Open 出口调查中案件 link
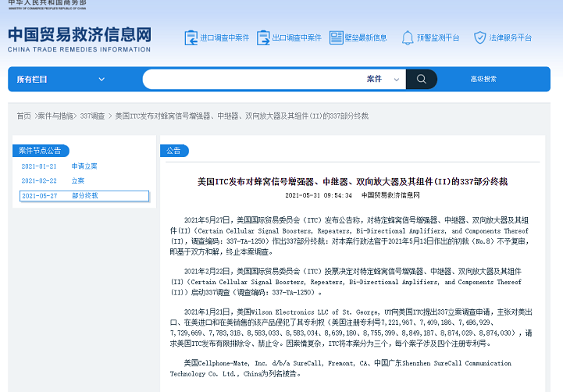This screenshot has width=563, height=392. pyautogui.click(x=297, y=37)
